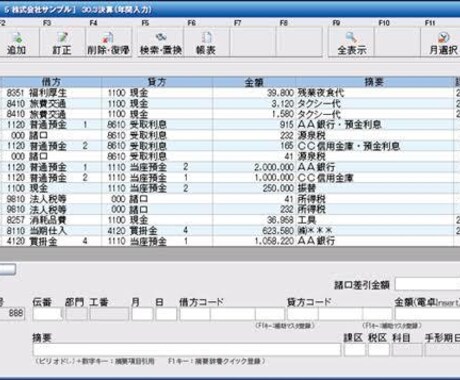Click the 諸口差引金額 field
The image size is (460, 380).
[427, 285]
